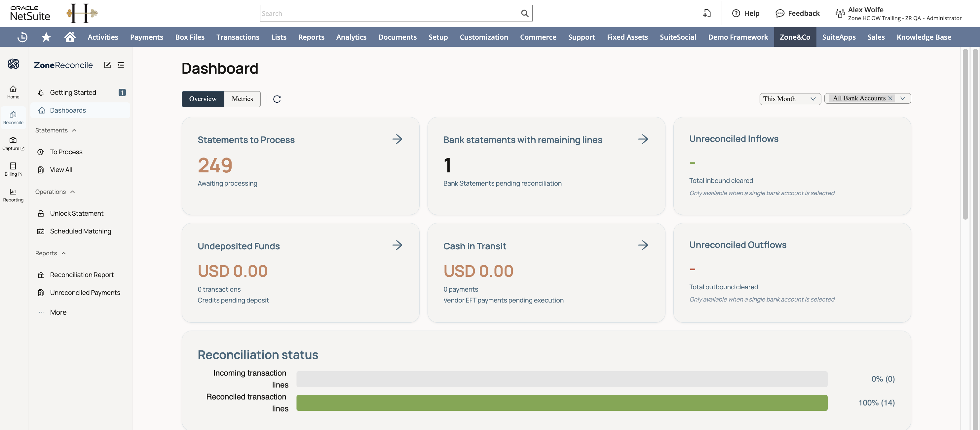
Task: Open the SuiteApps menu
Action: tap(839, 37)
